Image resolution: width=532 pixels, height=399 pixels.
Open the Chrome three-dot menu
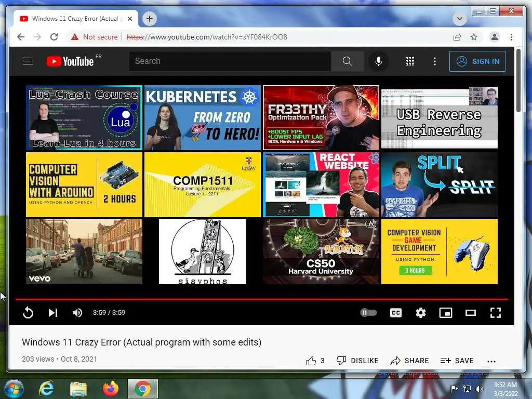point(511,37)
